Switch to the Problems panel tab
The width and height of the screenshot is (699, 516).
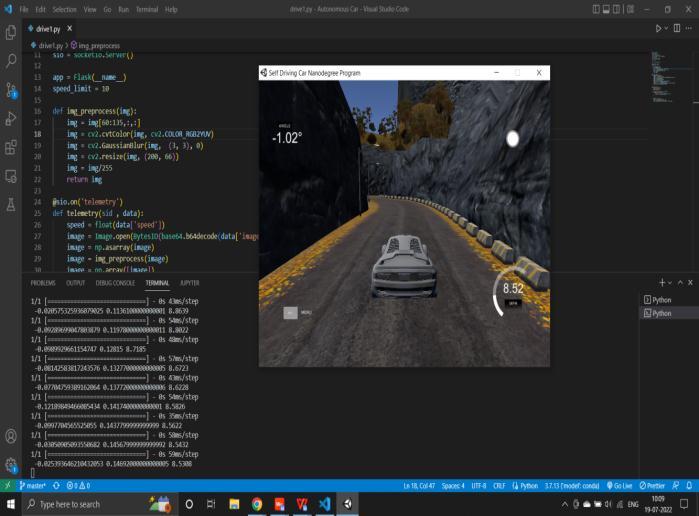(x=43, y=283)
